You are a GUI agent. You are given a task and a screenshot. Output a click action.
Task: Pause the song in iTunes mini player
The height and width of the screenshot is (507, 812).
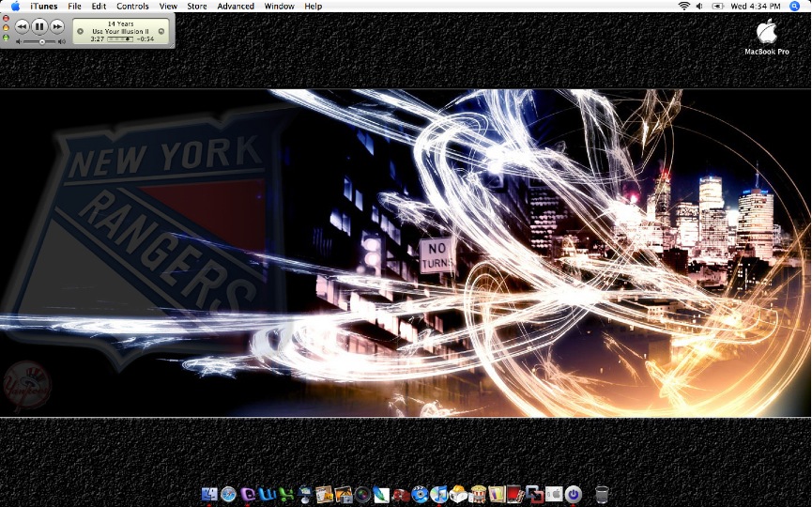coord(39,26)
